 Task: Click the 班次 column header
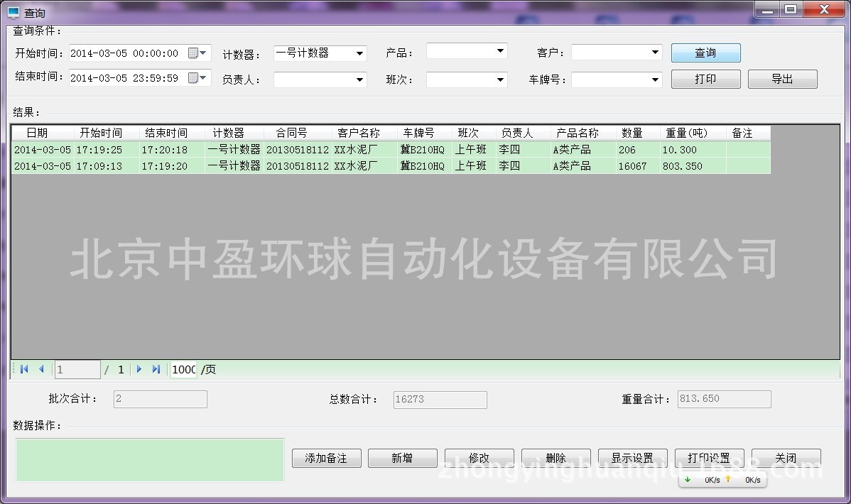pos(475,133)
